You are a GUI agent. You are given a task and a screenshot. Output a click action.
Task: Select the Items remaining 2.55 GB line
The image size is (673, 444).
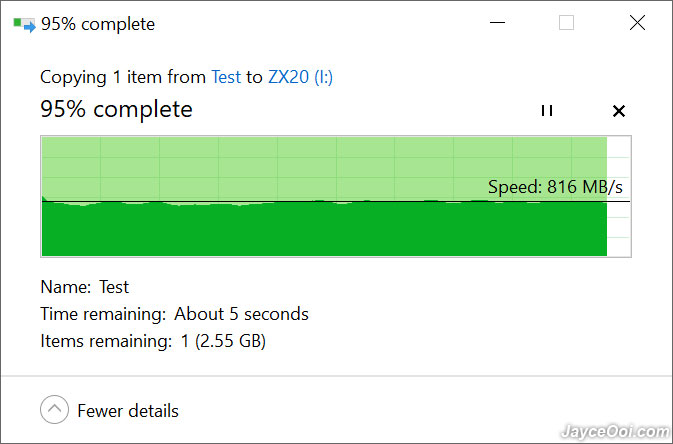pos(153,341)
